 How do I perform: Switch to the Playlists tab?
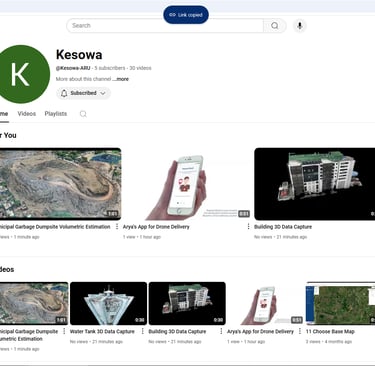pyautogui.click(x=56, y=114)
